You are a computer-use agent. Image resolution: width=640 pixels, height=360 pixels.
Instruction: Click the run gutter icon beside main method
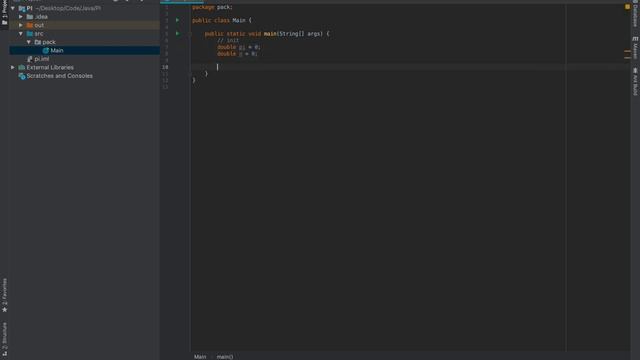pyautogui.click(x=178, y=33)
